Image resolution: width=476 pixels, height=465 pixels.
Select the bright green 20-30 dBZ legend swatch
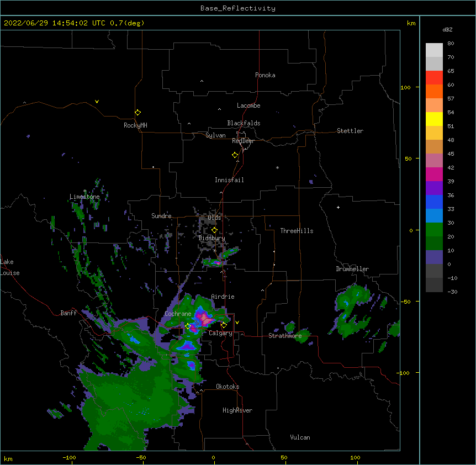[x=434, y=230]
